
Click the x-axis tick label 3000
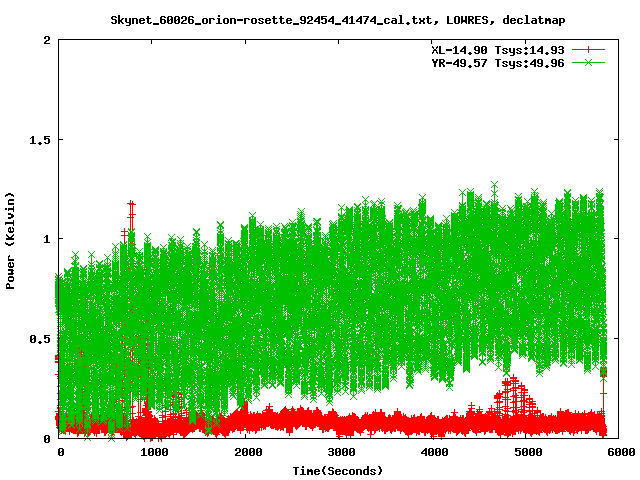(341, 452)
